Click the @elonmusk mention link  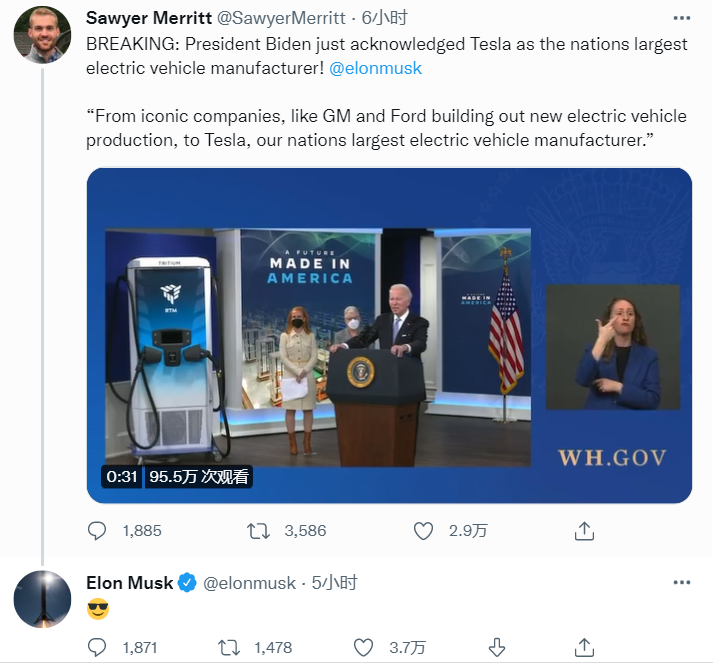[375, 68]
